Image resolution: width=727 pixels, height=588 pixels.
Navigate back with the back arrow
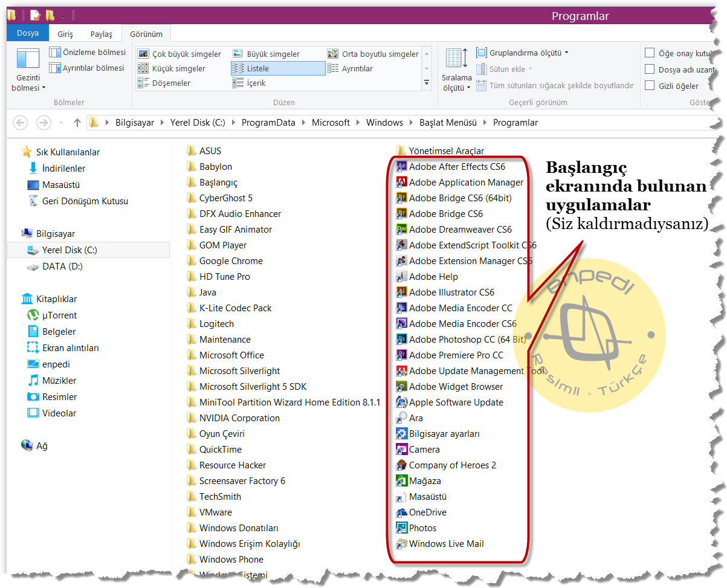tap(21, 123)
